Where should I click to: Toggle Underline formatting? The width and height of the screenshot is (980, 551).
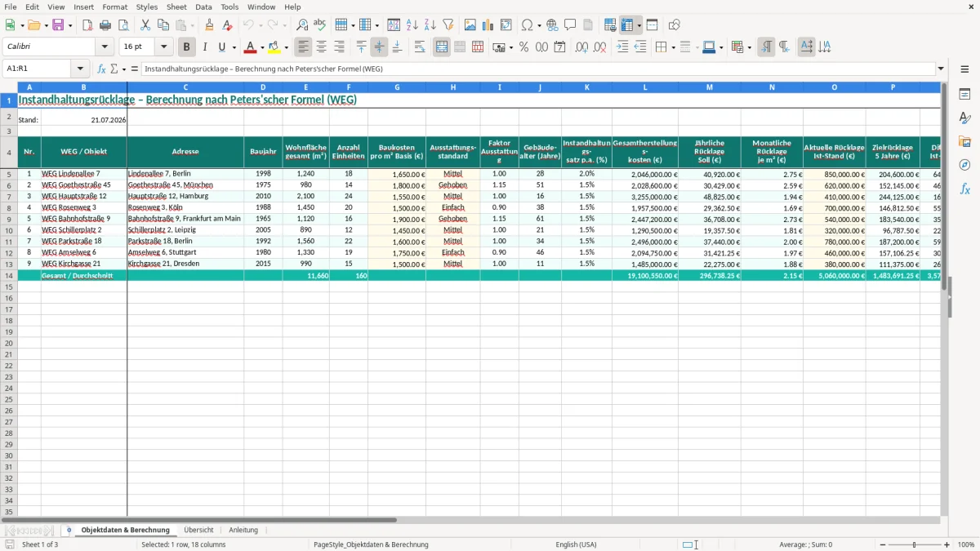[221, 47]
